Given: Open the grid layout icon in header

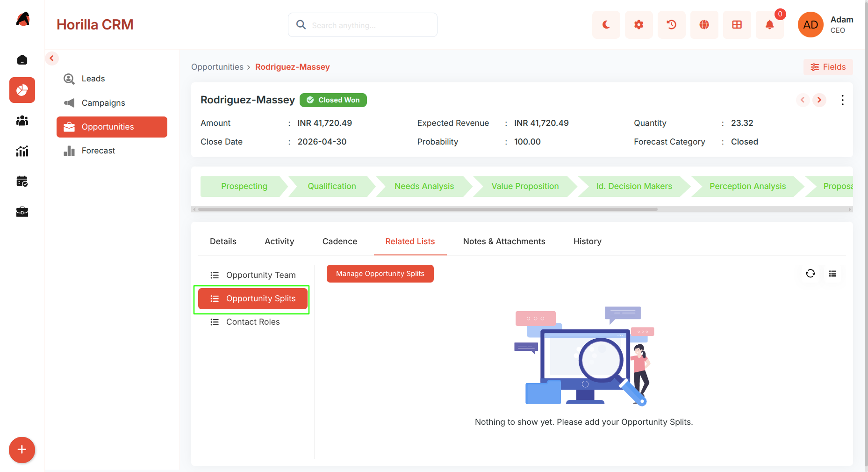Looking at the screenshot, I should coord(737,25).
